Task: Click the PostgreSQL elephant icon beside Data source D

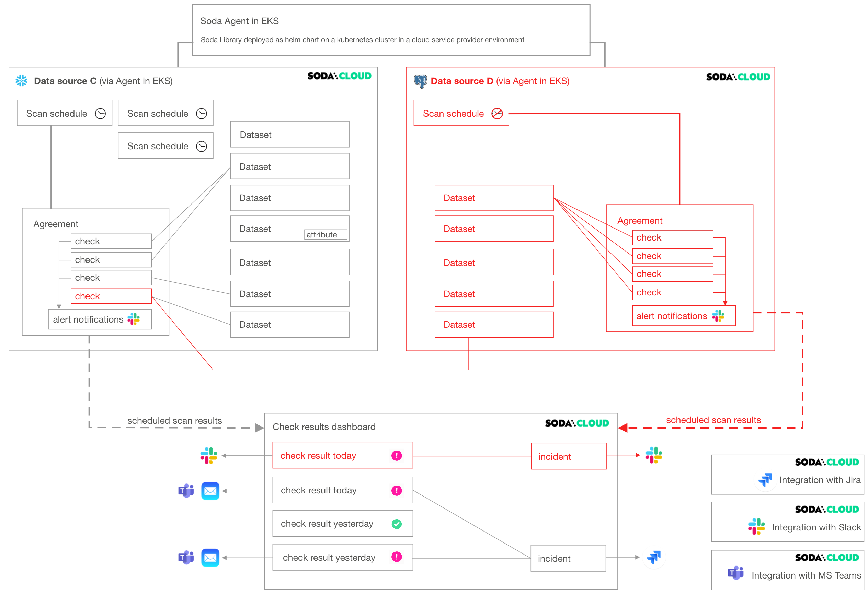Action: [420, 81]
